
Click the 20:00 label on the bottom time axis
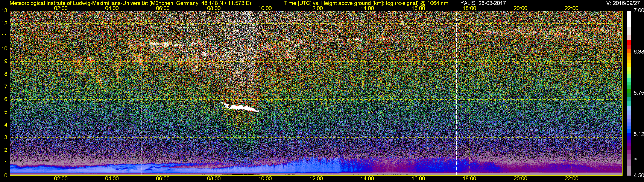pos(521,179)
